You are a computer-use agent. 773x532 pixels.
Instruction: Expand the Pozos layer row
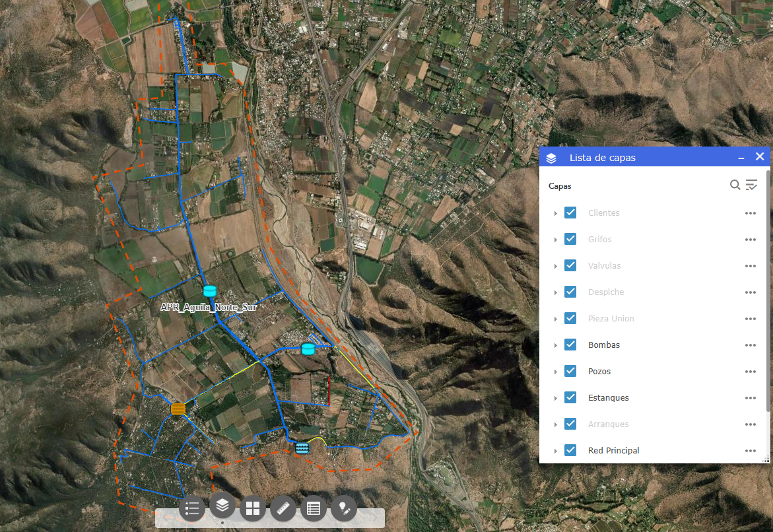pyautogui.click(x=556, y=372)
